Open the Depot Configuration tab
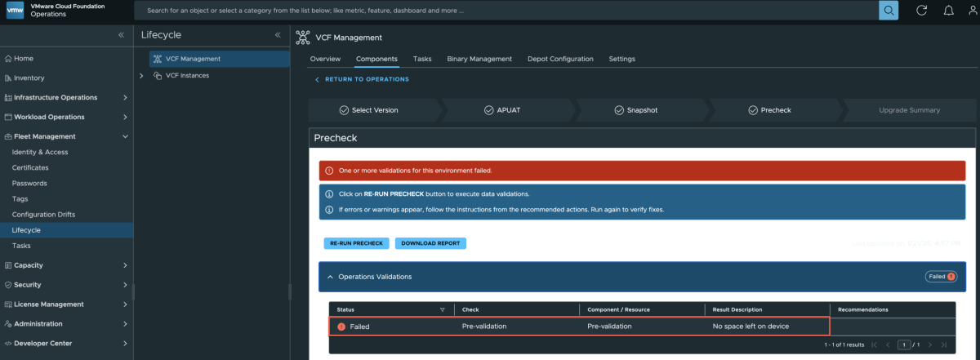 point(560,59)
